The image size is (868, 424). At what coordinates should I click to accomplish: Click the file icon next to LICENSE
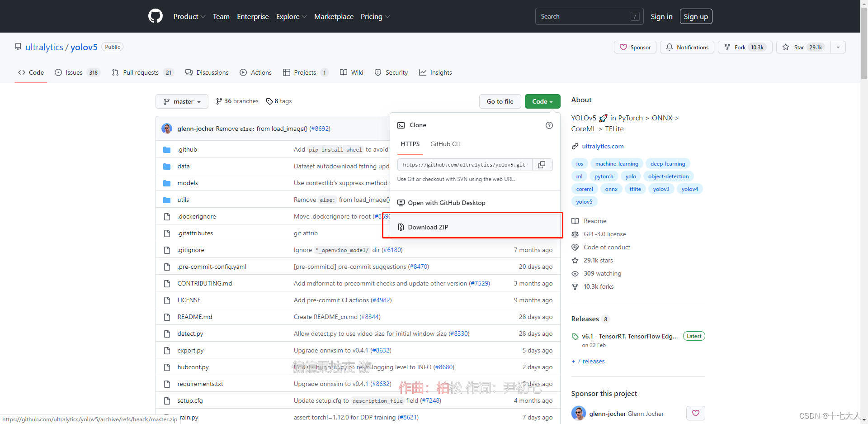tap(167, 300)
